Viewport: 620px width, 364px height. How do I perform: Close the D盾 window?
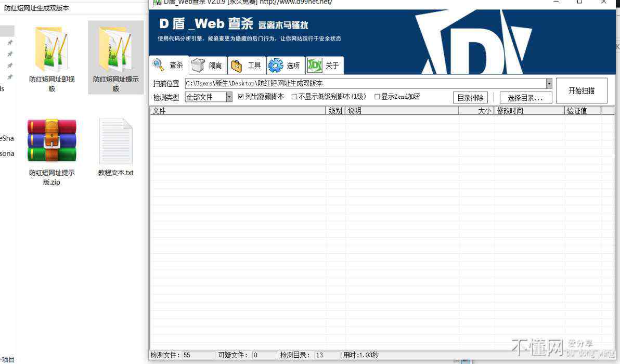[x=603, y=2]
